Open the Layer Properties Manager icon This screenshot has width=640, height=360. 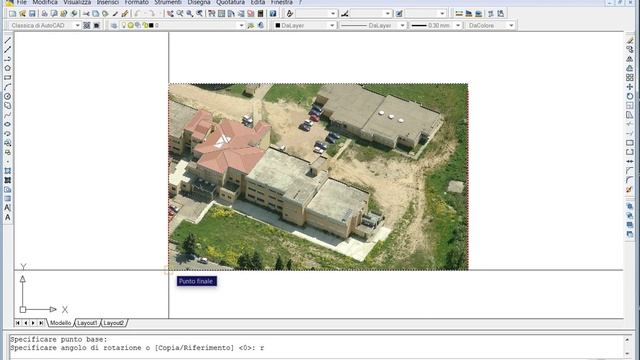tap(114, 25)
